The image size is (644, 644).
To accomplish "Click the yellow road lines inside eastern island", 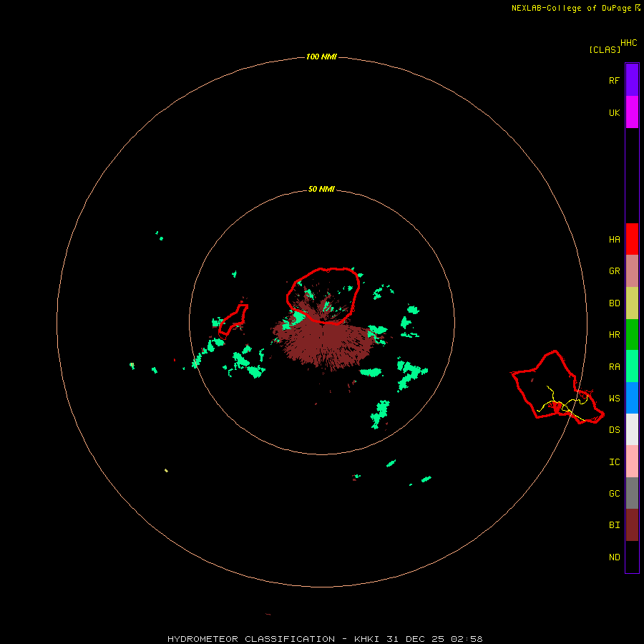I will click(x=564, y=403).
